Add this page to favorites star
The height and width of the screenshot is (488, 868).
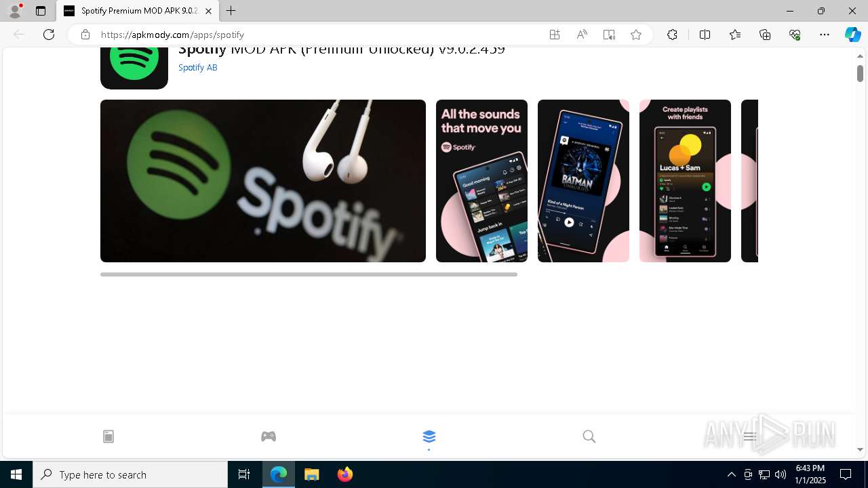(x=636, y=35)
